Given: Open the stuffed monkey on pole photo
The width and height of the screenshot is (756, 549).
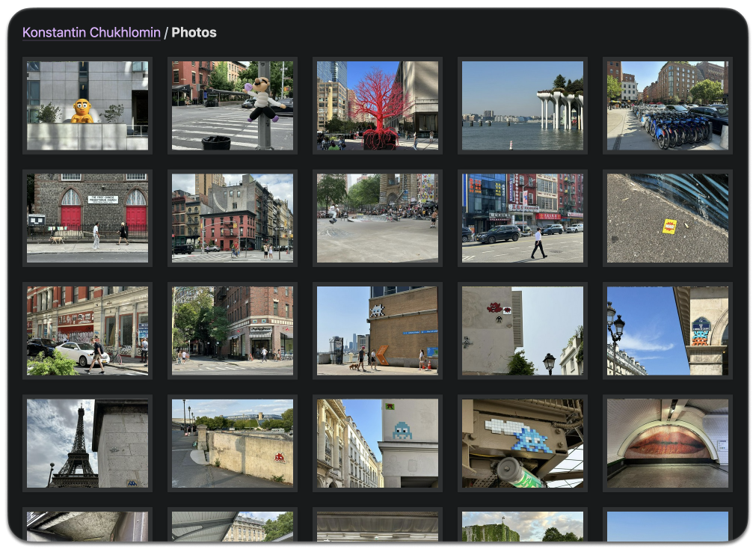Looking at the screenshot, I should (x=233, y=105).
